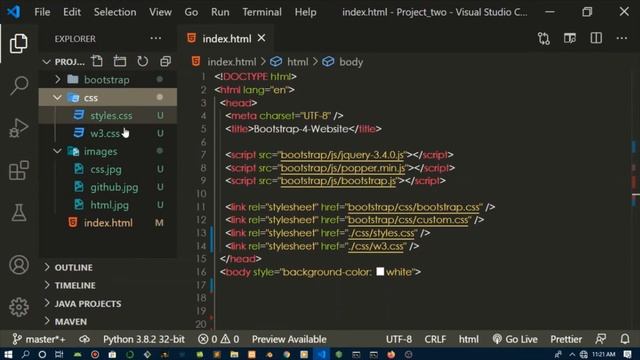Open github.jpg image file
Image resolution: width=640 pixels, height=360 pixels.
tap(108, 187)
